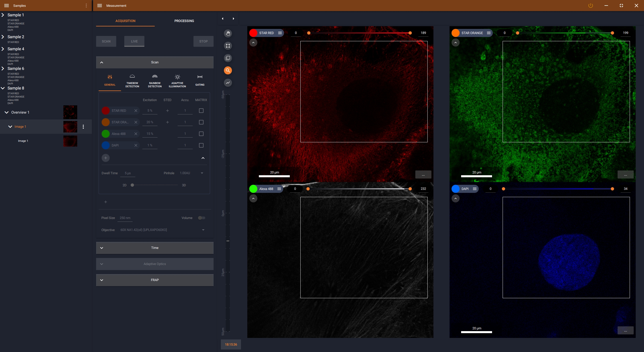Open STAR ORANGE viewer channel menu

pos(489,33)
